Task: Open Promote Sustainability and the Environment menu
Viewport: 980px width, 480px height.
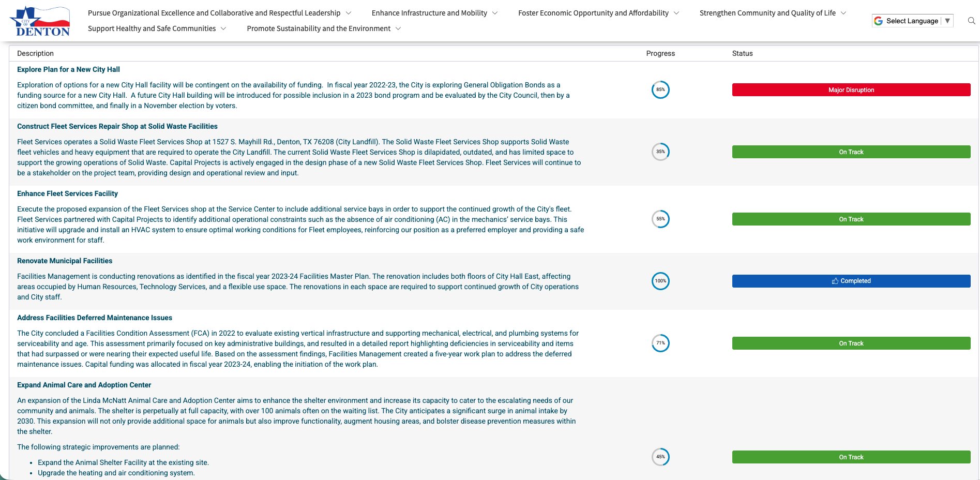Action: (x=323, y=28)
